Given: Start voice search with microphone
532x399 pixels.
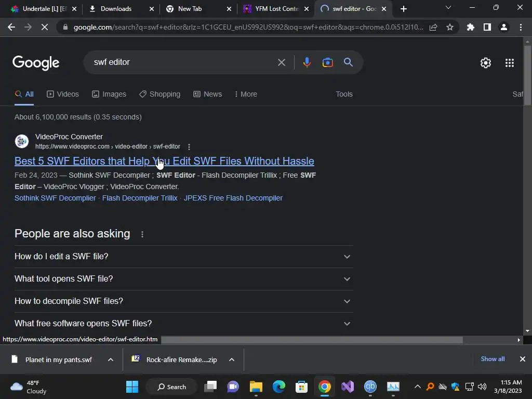Looking at the screenshot, I should pyautogui.click(x=307, y=62).
